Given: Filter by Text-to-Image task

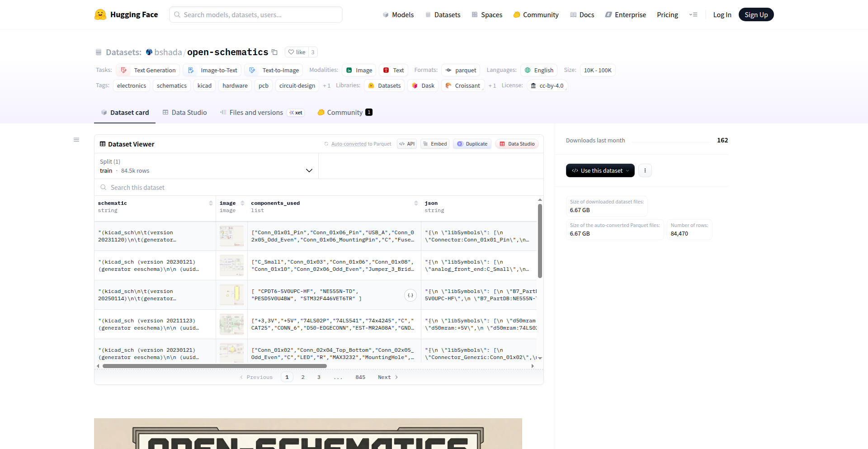Looking at the screenshot, I should click(274, 70).
